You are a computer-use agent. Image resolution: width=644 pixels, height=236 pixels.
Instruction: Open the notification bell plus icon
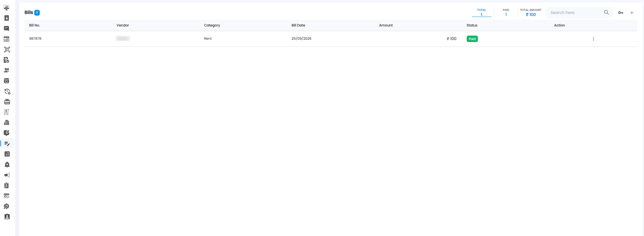click(7, 164)
